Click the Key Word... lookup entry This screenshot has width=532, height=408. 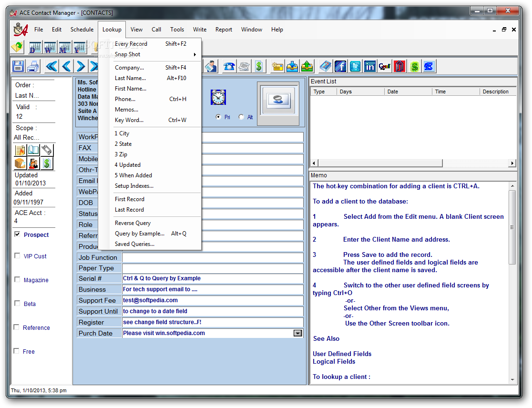coord(151,120)
